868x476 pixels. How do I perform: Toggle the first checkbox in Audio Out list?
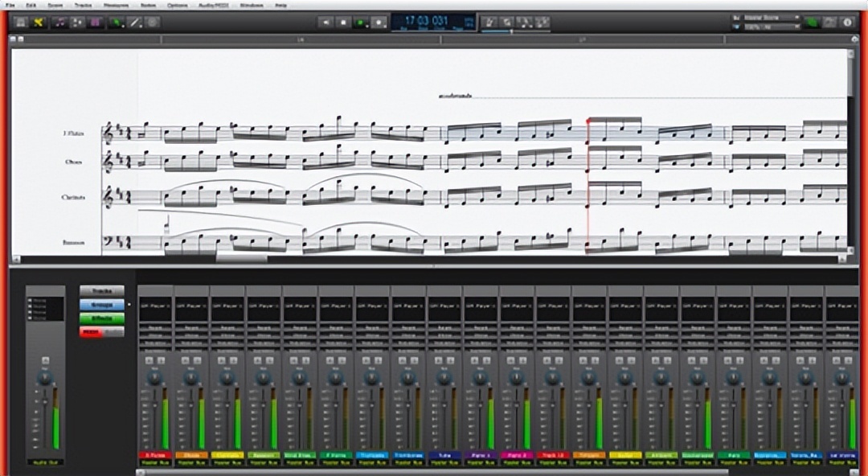31,302
